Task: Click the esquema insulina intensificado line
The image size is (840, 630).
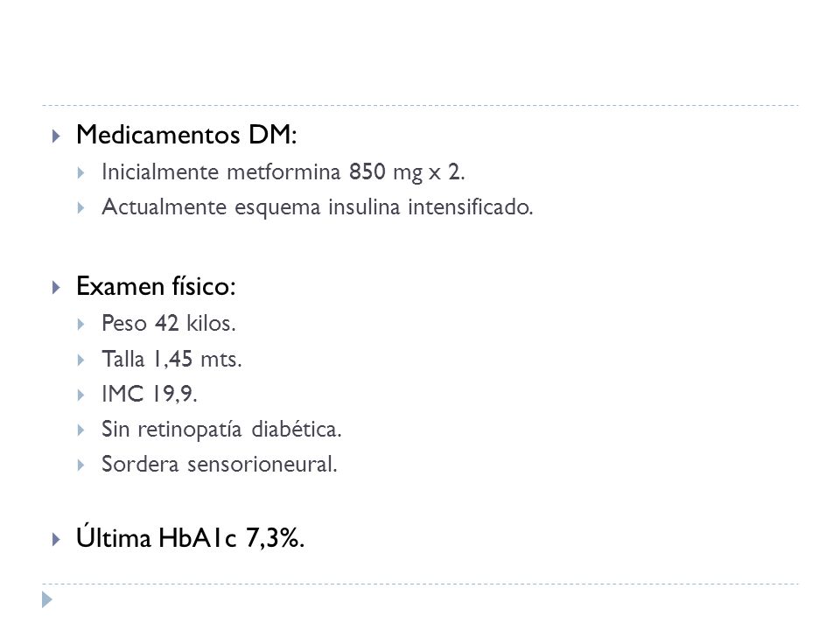Action: click(x=318, y=207)
